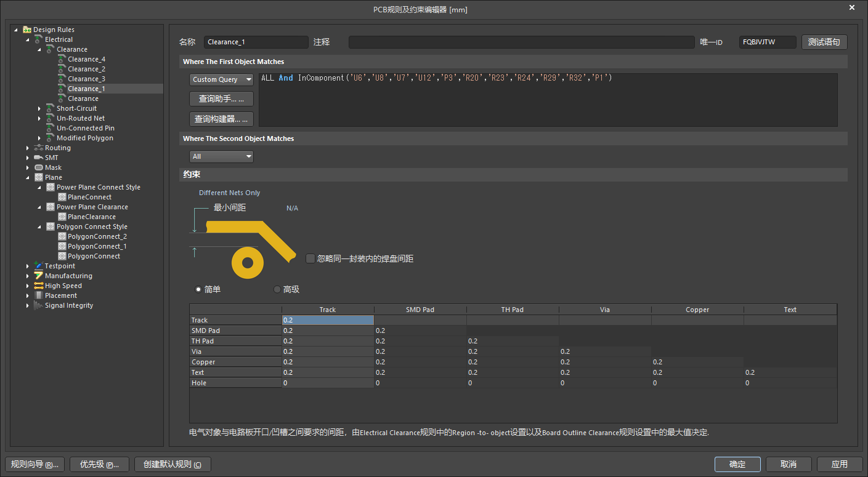
Task: Click the Routing category icon
Action: (x=39, y=148)
